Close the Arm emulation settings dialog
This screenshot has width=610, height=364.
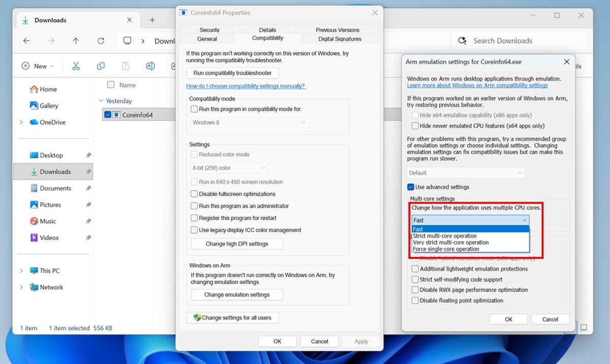(x=567, y=62)
